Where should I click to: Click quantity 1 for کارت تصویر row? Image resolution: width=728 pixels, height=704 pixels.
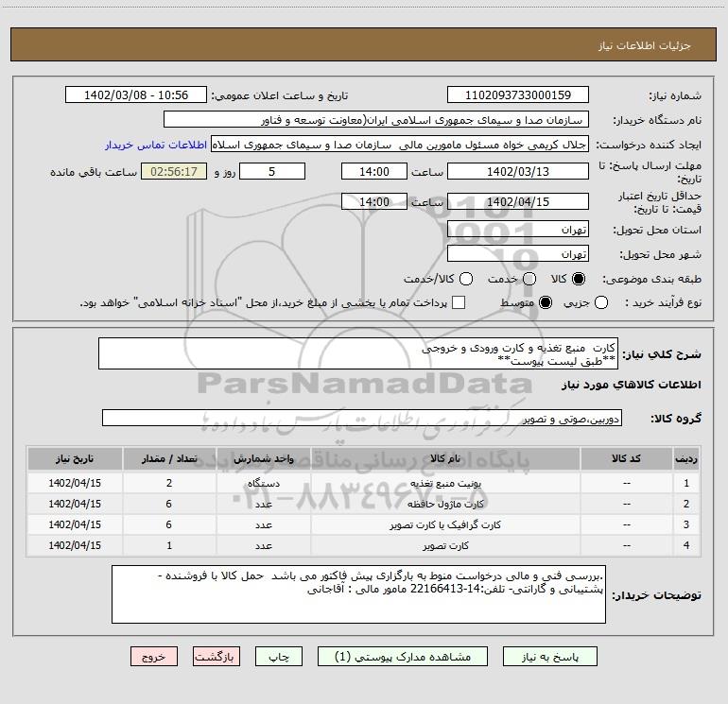[x=169, y=545]
